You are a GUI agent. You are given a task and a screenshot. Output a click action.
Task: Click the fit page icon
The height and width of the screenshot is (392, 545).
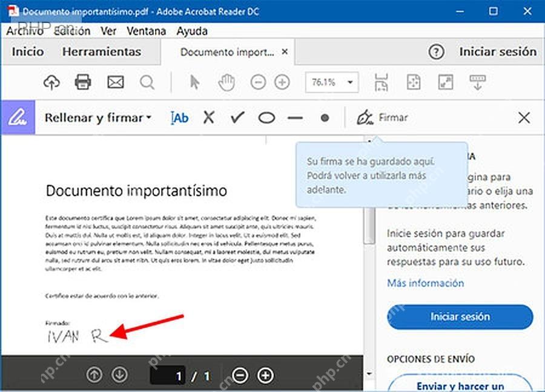pyautogui.click(x=414, y=82)
